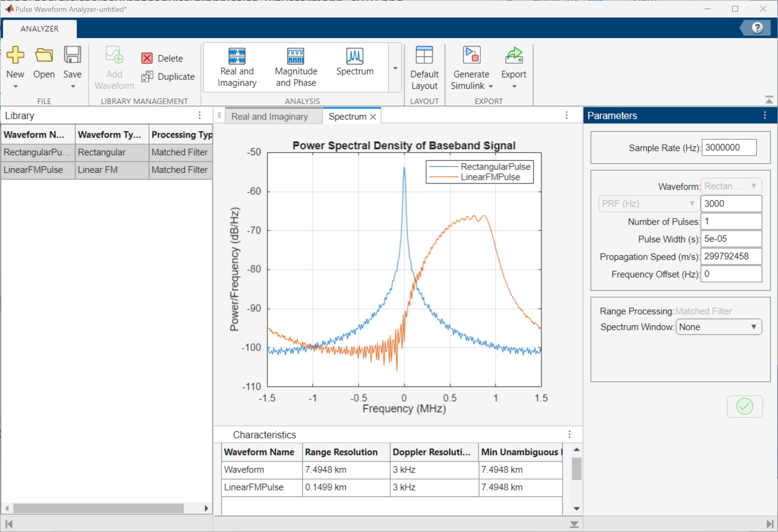The width and height of the screenshot is (778, 532).
Task: Open the Export options
Action: [514, 68]
